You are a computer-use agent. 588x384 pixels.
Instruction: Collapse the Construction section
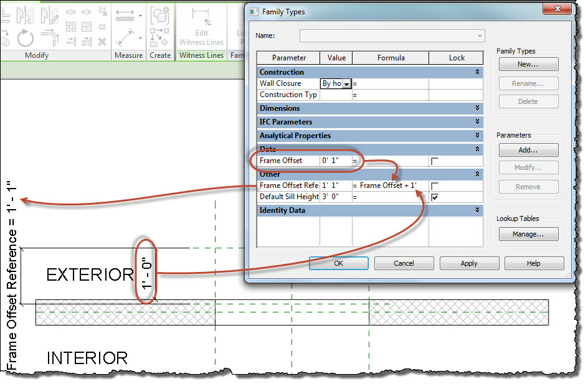477,72
